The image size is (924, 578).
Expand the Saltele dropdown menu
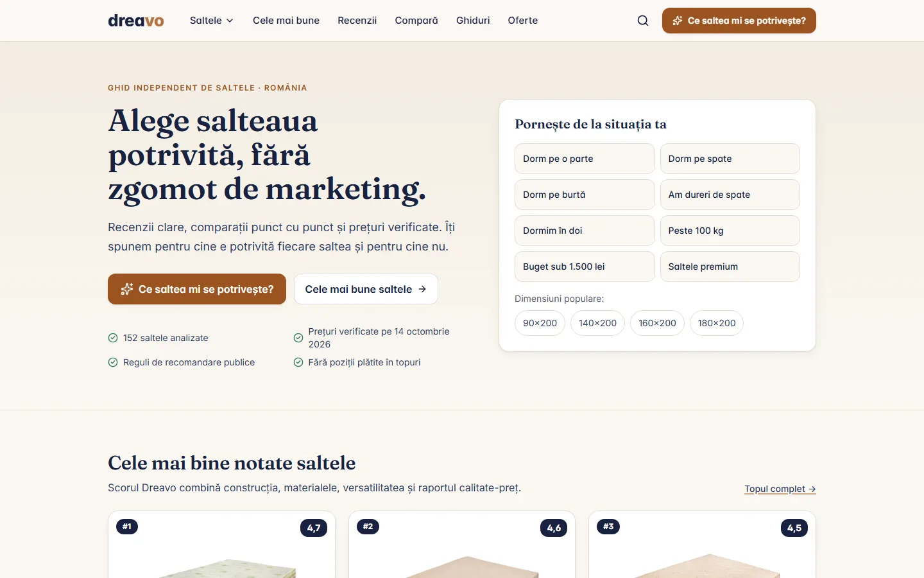pyautogui.click(x=212, y=21)
